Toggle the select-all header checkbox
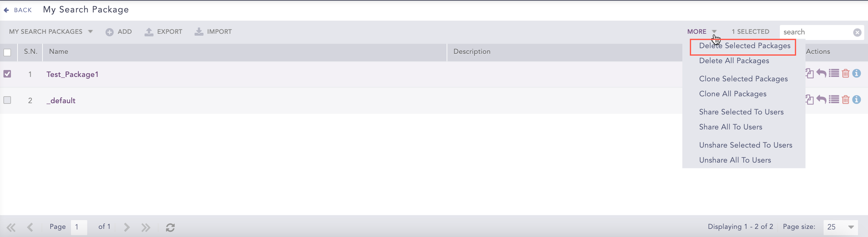The height and width of the screenshot is (237, 868). [8, 52]
